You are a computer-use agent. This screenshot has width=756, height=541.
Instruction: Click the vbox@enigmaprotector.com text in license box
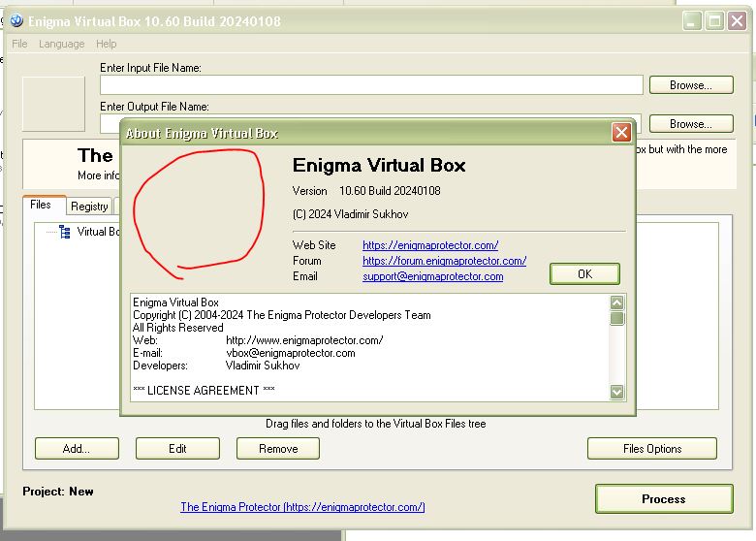coord(291,353)
